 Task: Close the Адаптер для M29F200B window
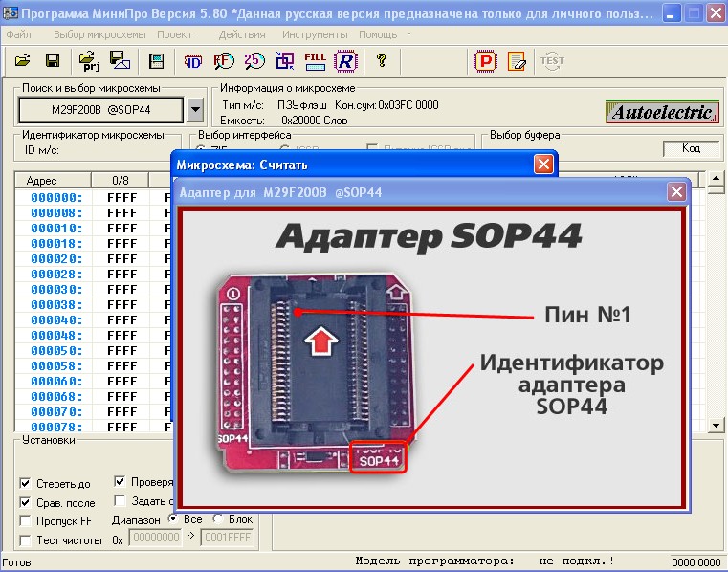coord(676,191)
